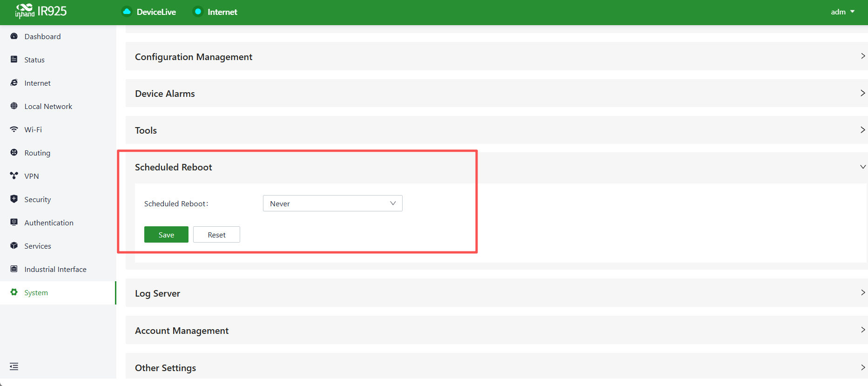
Task: Save the scheduled reboot setting
Action: coord(166,235)
